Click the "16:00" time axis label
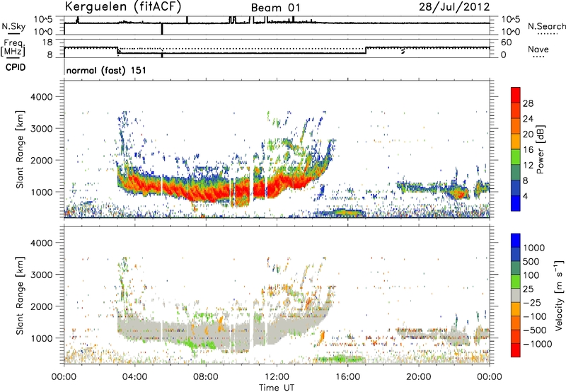 [347, 377]
